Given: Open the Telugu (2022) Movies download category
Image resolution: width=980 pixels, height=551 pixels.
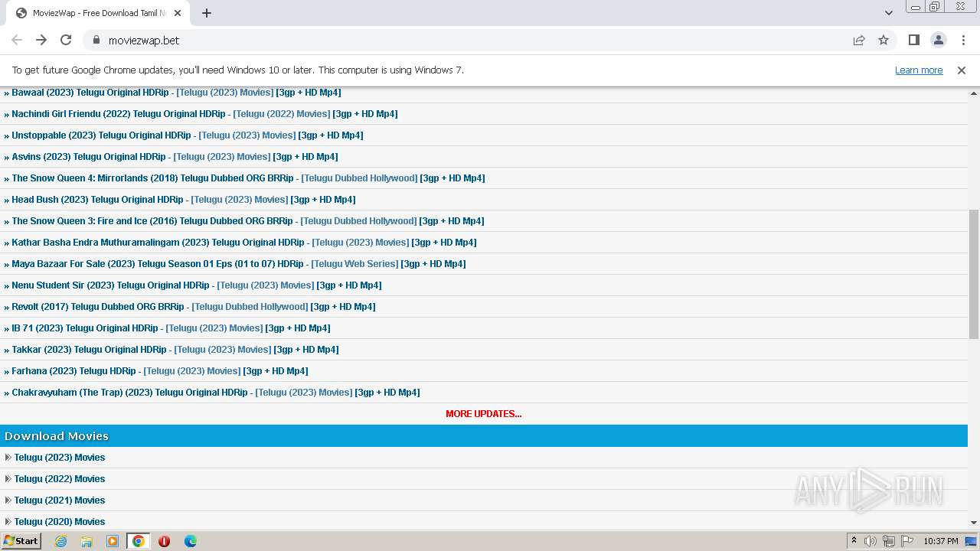Looking at the screenshot, I should 60,478.
